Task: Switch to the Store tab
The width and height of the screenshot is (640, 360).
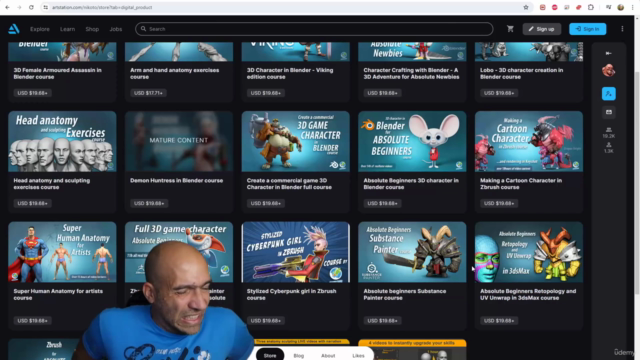Action: point(270,355)
